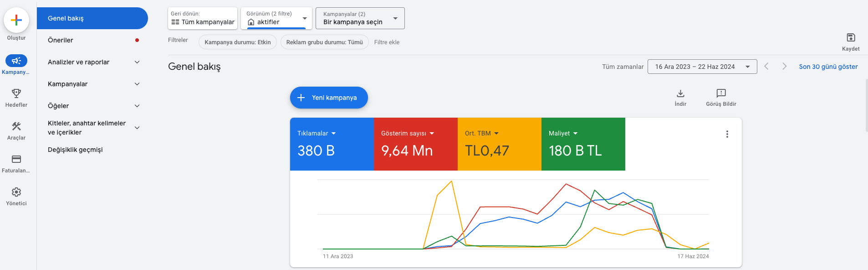Viewport: 868px width, 270px height.
Task: Click the Yeni kampanya button
Action: (x=329, y=98)
